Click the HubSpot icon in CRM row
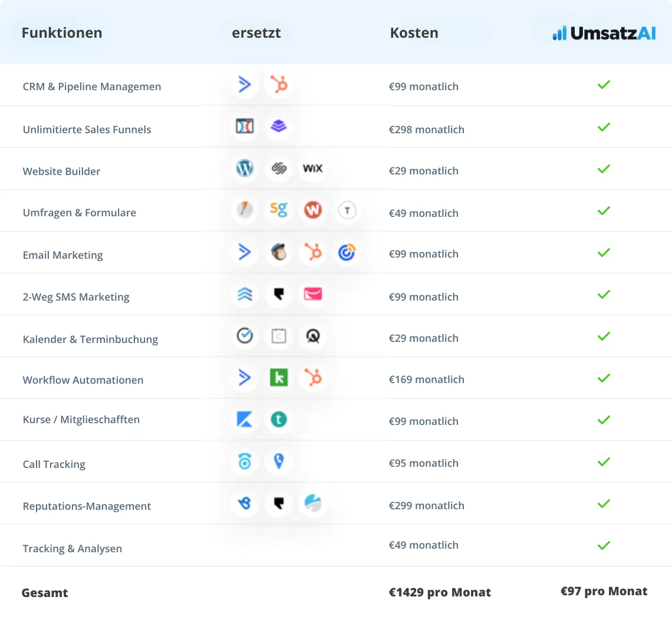Image resolution: width=672 pixels, height=620 pixels. pyautogui.click(x=278, y=85)
